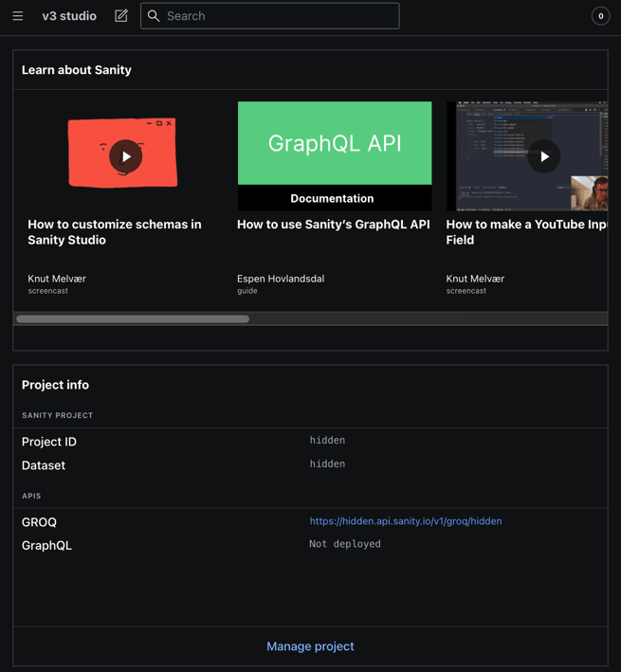
Task: Play the customize schemas screencast video
Action: click(x=125, y=156)
